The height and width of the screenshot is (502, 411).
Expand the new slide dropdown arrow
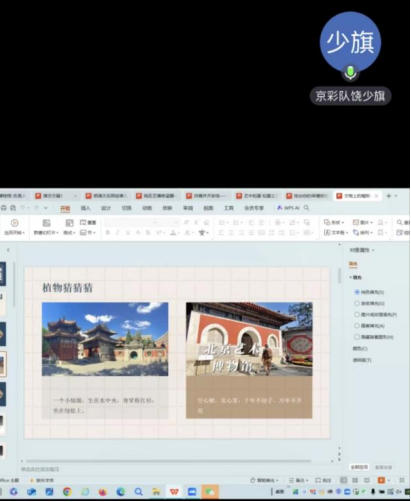click(57, 233)
